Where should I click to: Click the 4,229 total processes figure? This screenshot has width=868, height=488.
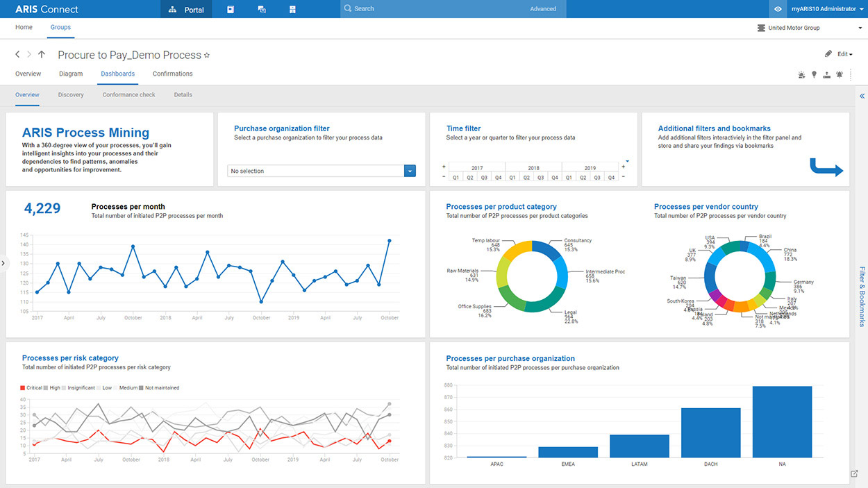click(x=42, y=208)
